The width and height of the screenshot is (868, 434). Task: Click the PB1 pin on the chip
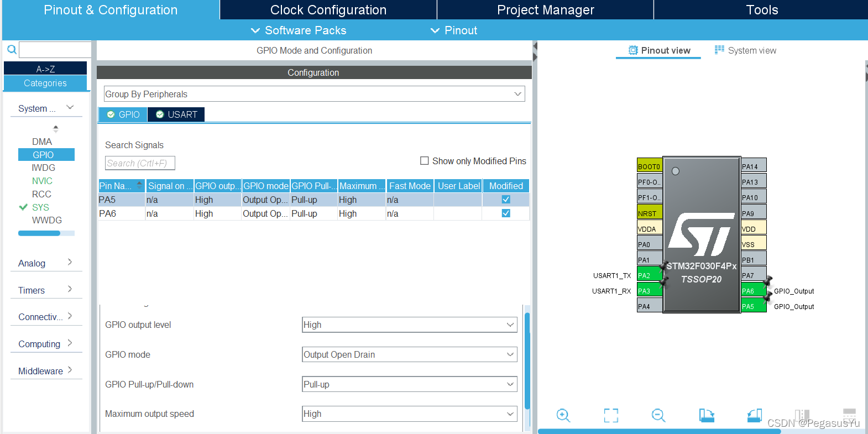pyautogui.click(x=754, y=259)
